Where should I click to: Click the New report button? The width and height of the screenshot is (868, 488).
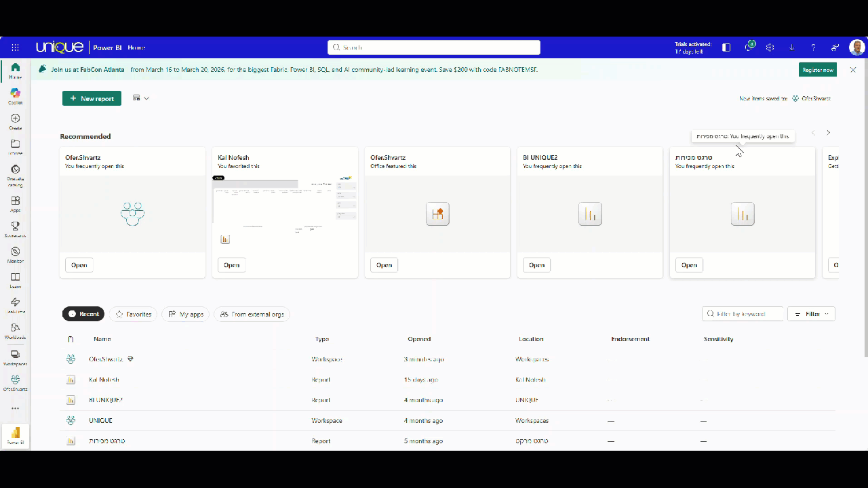coord(92,98)
